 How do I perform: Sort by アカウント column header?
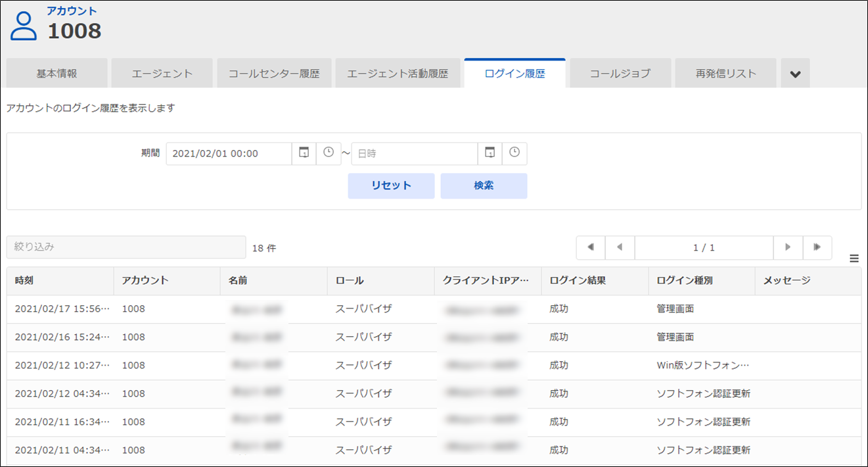tap(167, 280)
